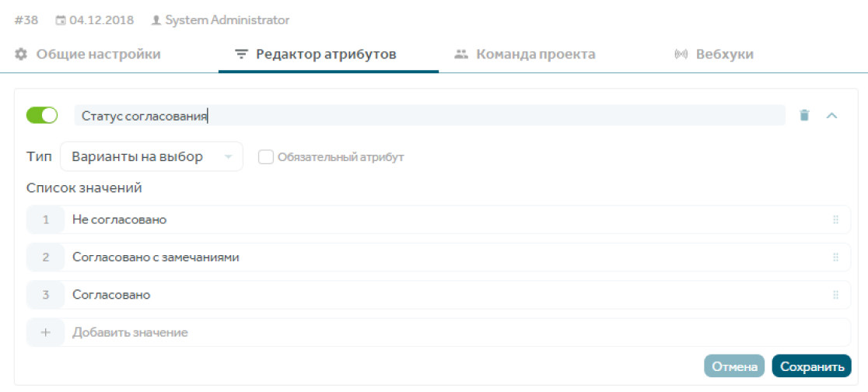Click the System Administrator author text
The image size is (868, 392).
pos(227,20)
